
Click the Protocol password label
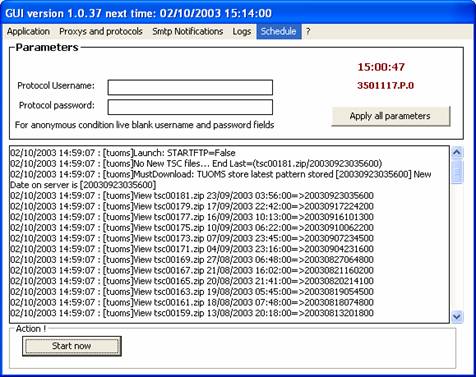point(57,105)
